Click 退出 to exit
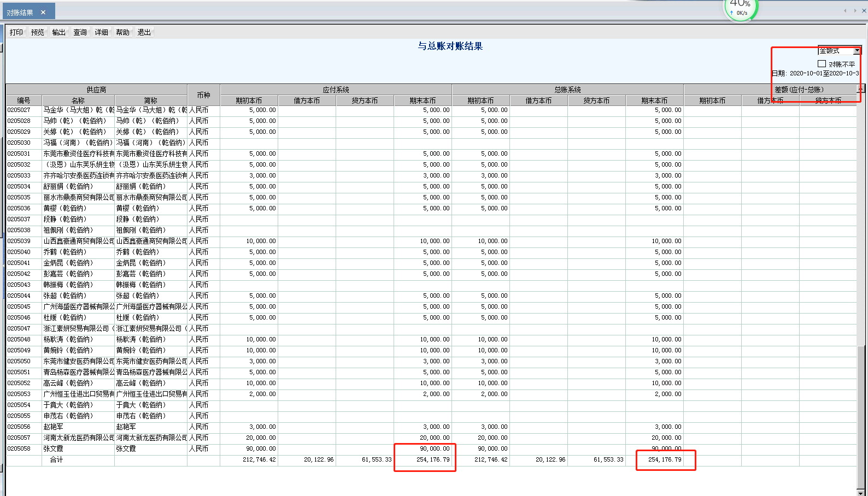Screen dimensions: 868x496 click(x=144, y=32)
